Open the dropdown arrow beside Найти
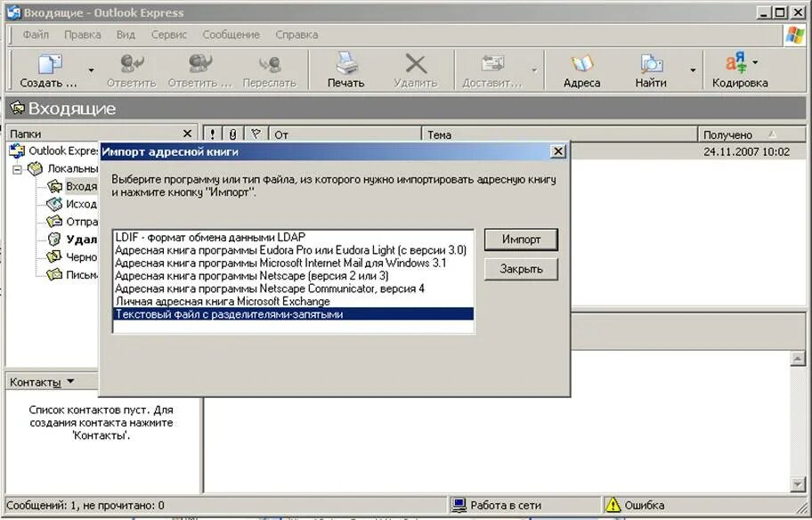Image resolution: width=812 pixels, height=520 pixels. [x=693, y=70]
